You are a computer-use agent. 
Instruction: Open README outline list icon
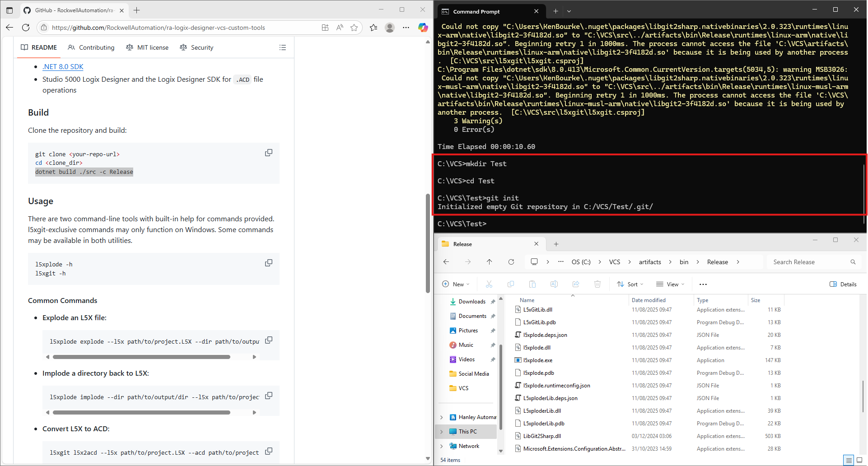pos(283,47)
